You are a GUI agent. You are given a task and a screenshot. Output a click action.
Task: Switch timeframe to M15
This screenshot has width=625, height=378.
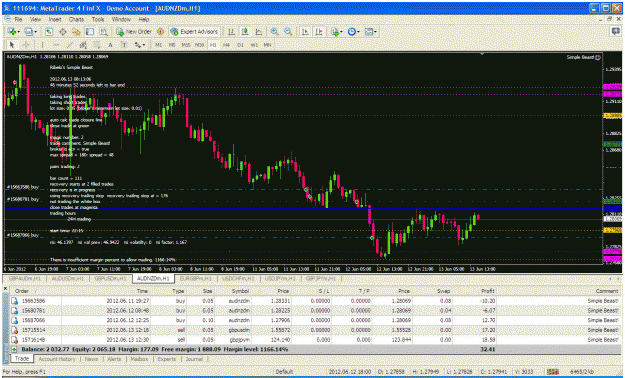(x=186, y=45)
